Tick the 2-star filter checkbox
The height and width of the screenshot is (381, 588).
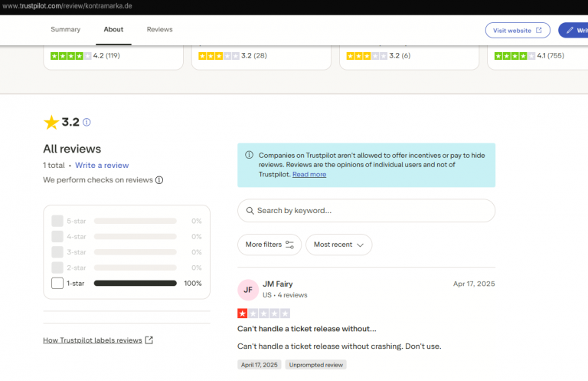57,268
